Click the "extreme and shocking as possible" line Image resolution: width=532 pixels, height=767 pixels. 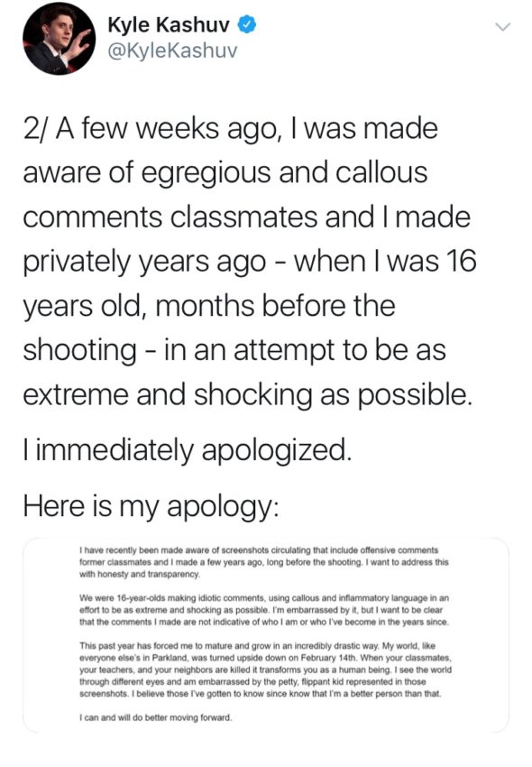point(248,394)
